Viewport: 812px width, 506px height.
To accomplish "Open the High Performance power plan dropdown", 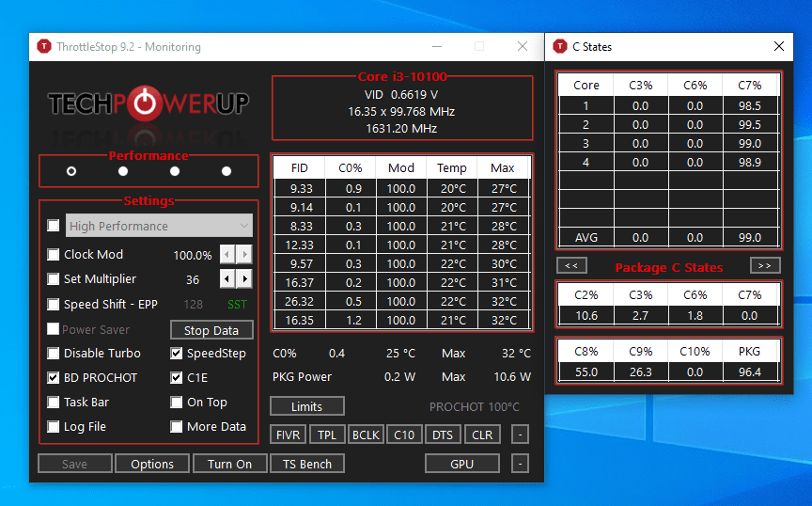I will point(159,226).
